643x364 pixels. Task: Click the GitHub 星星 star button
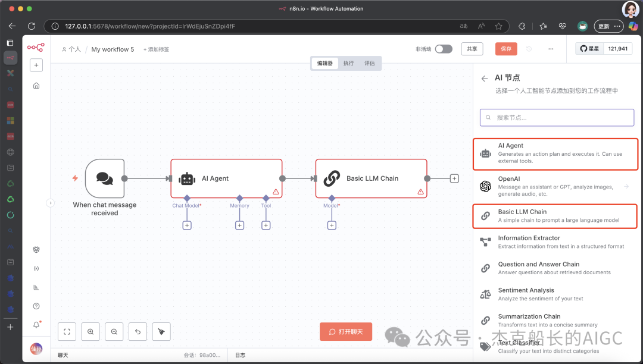pyautogui.click(x=589, y=49)
